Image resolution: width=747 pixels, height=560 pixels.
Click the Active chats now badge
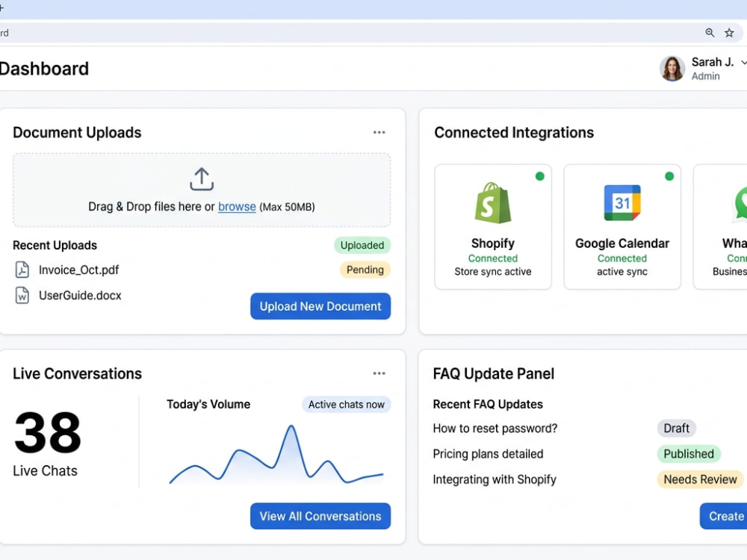pyautogui.click(x=347, y=404)
